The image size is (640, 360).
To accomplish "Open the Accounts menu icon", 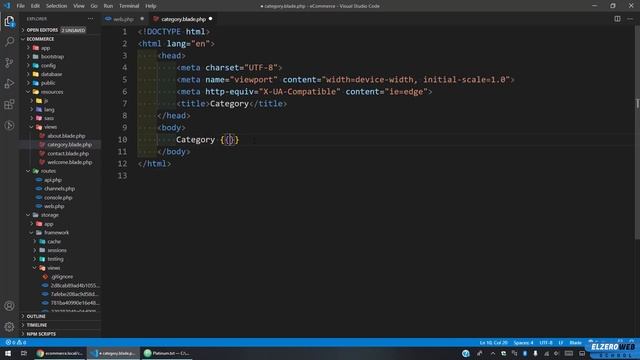I will pyautogui.click(x=9, y=306).
